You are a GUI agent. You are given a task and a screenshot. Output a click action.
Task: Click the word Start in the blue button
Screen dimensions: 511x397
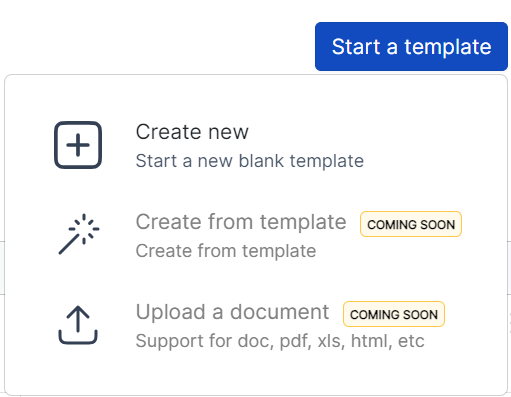356,46
